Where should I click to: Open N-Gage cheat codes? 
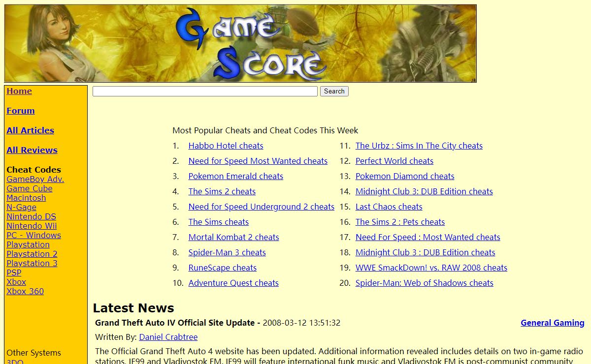coord(21,207)
